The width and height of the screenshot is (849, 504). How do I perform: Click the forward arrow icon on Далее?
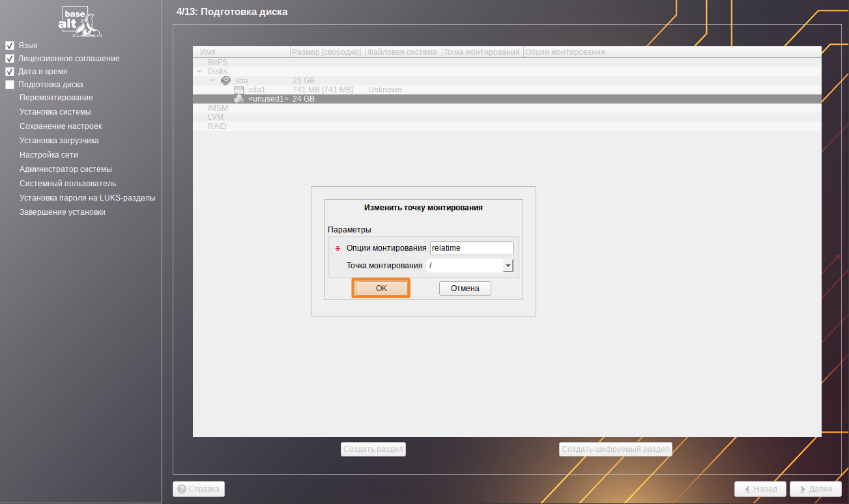[802, 489]
